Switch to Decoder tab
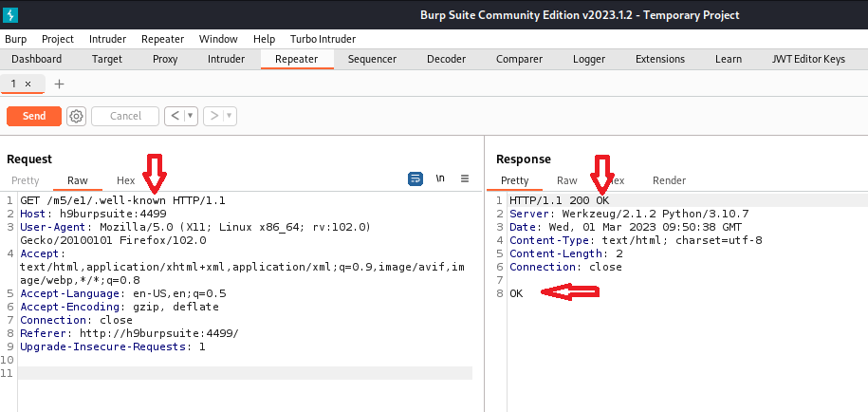868x412 pixels. coord(446,59)
